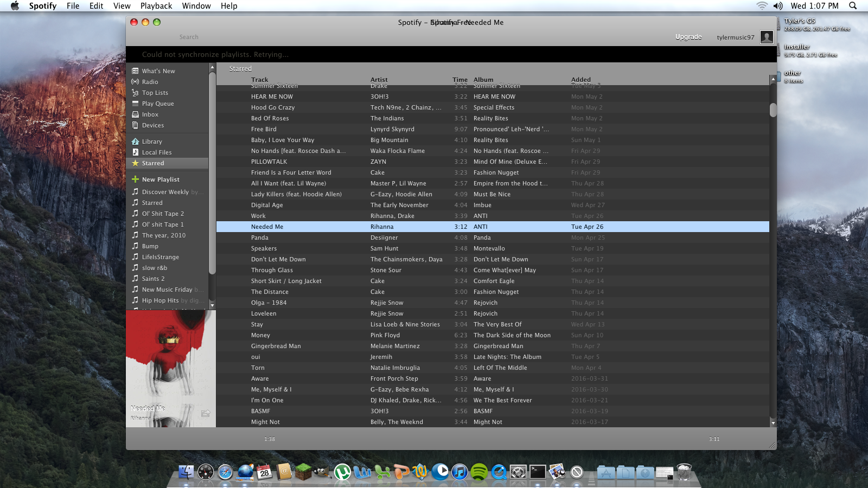Sort by the Time column header
The height and width of the screenshot is (488, 868).
coord(460,80)
